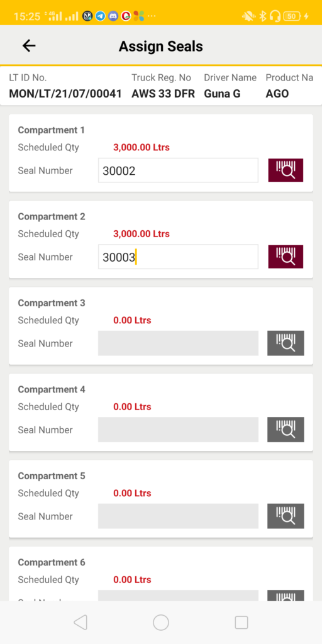The width and height of the screenshot is (322, 644).
Task: Tap Compartment 6 barcode scan icon
Action: [x=286, y=596]
